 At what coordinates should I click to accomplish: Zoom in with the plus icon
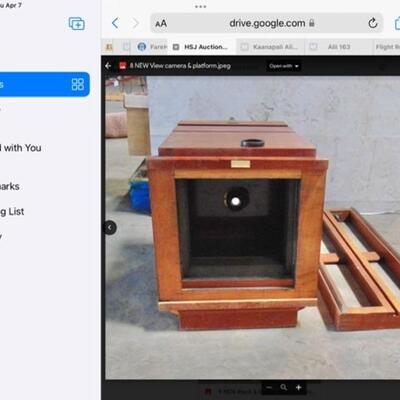[x=299, y=387]
